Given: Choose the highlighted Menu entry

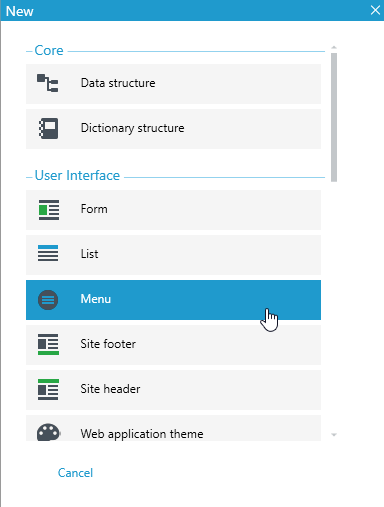Looking at the screenshot, I should tap(173, 300).
